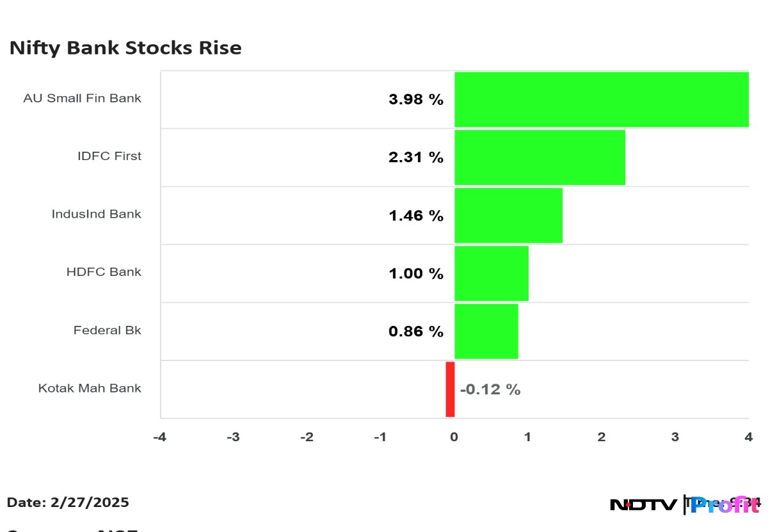This screenshot has width=768, height=532.
Task: Select the 0 tick on x-axis
Action: (x=454, y=437)
